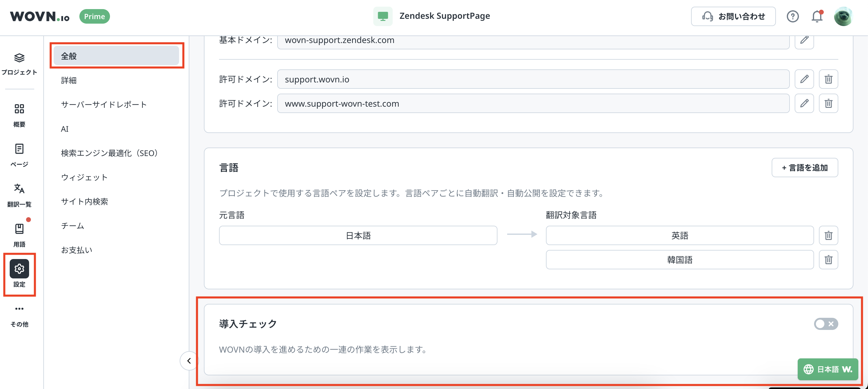Remove the Korean (韓国語) target language
Viewport: 868px width, 389px height.
tap(828, 260)
